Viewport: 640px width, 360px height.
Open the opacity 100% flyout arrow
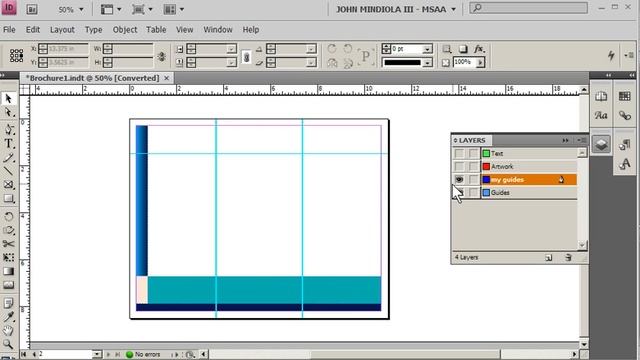[x=480, y=62]
